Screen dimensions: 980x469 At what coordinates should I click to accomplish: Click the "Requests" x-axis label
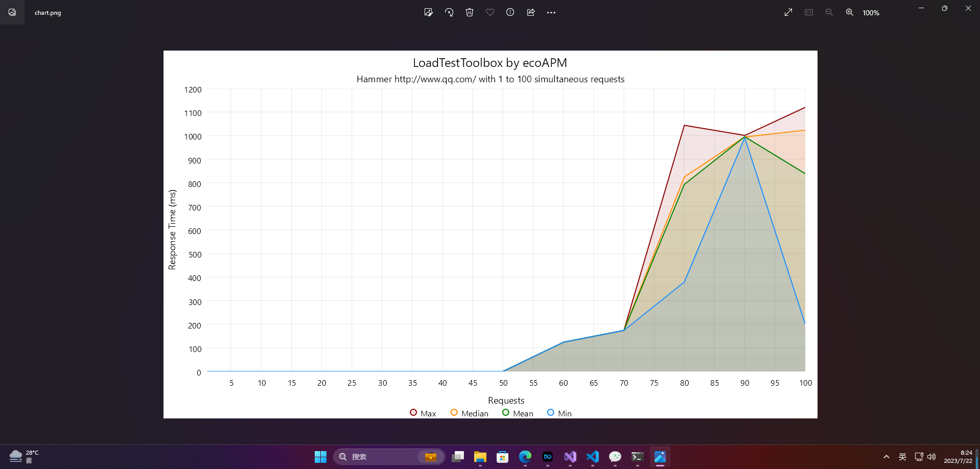506,401
